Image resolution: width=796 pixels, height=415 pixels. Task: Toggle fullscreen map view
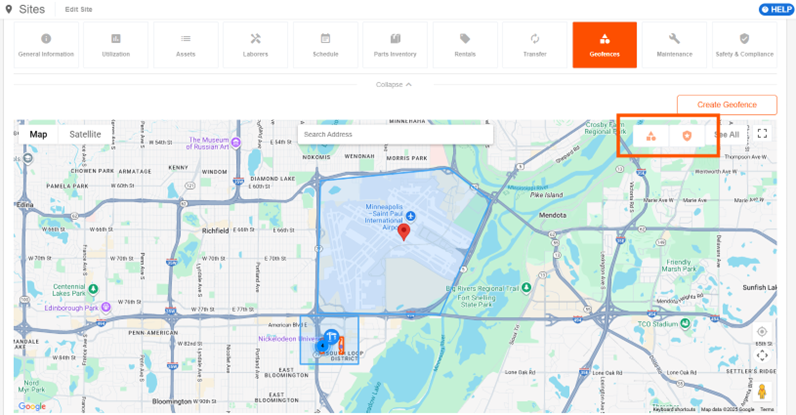[762, 134]
